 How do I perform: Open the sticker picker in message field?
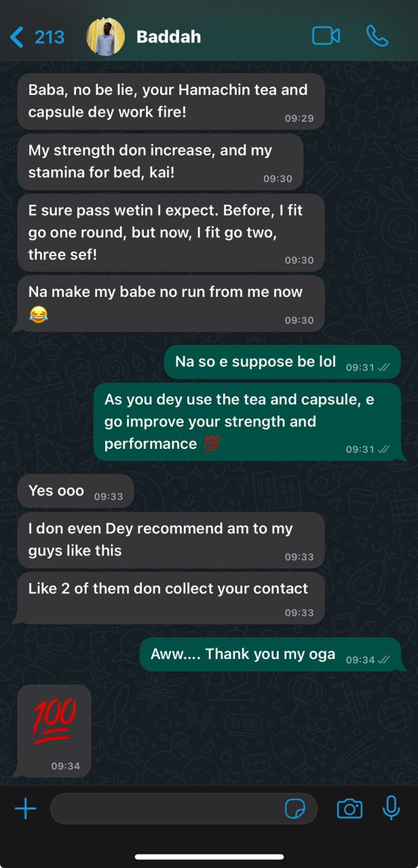[295, 808]
